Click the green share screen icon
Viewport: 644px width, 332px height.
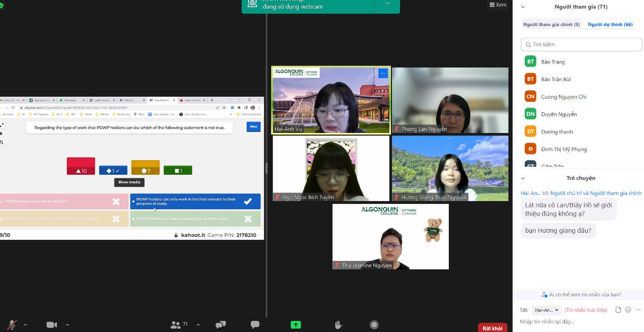click(296, 325)
